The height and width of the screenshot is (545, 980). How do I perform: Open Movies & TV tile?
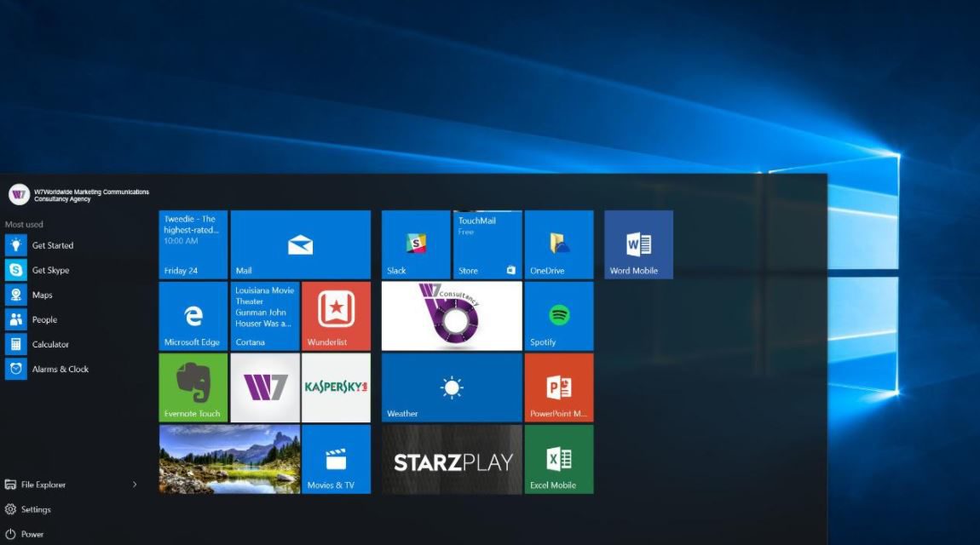tap(337, 460)
